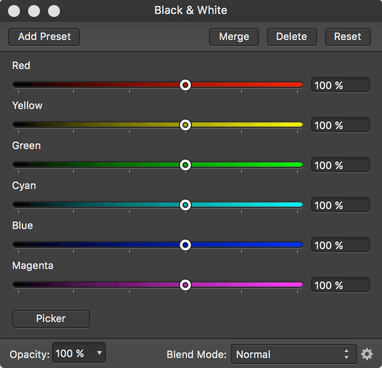382x368 pixels.
Task: Open the gear settings icon beside Blend Mode
Action: pos(367,354)
